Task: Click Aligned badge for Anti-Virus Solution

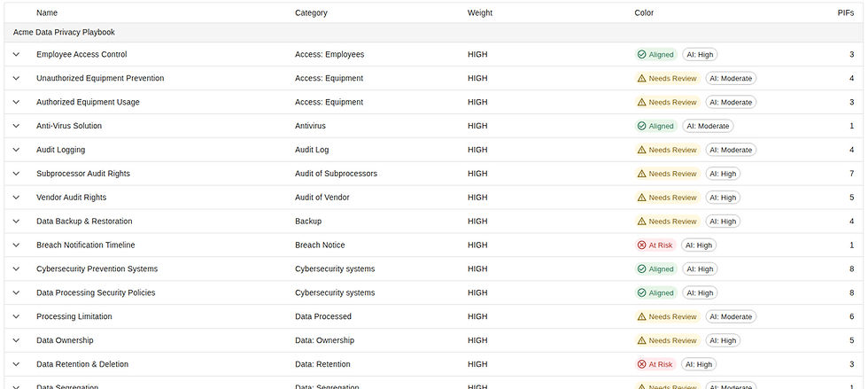Action: [656, 126]
